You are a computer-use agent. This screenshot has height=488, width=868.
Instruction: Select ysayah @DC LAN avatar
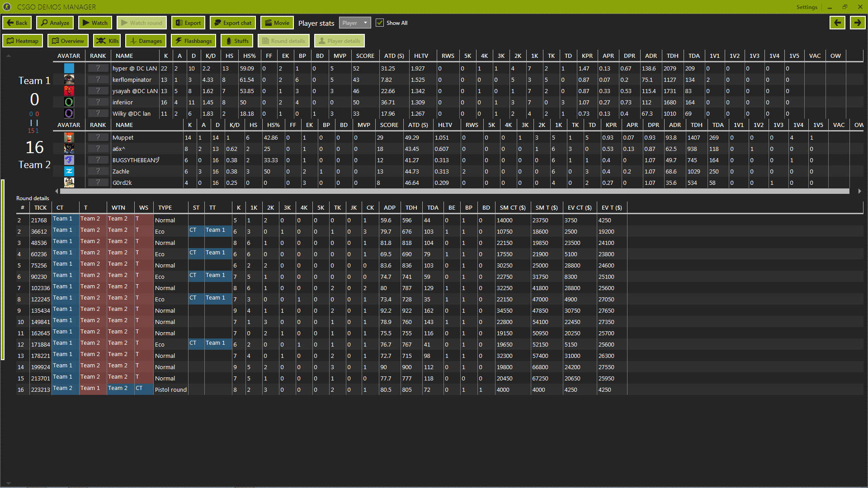(69, 91)
